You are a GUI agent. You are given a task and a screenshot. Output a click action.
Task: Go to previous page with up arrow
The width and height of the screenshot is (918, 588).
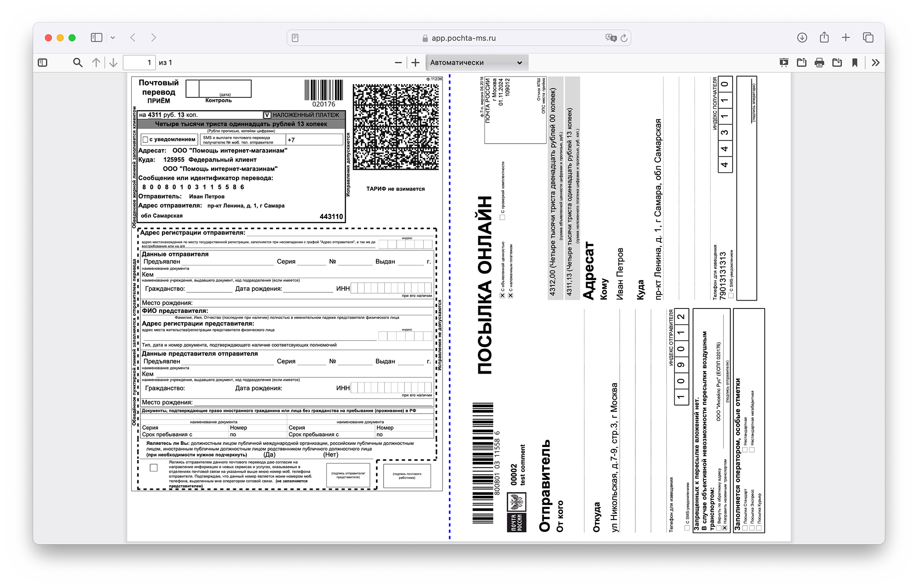(96, 62)
